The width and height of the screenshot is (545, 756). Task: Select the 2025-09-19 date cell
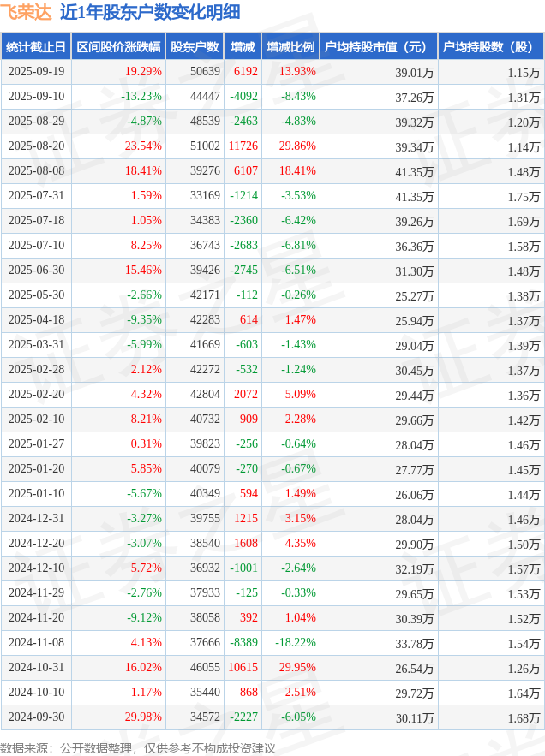pos(35,72)
